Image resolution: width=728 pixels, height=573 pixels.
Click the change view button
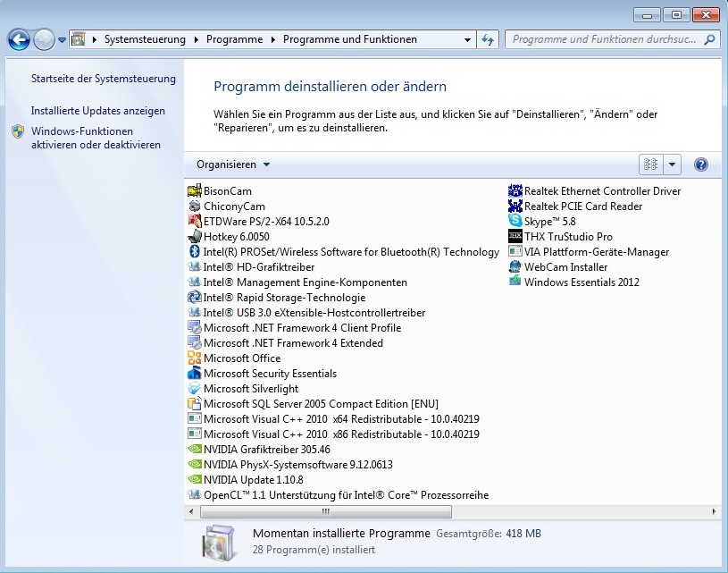(x=651, y=164)
